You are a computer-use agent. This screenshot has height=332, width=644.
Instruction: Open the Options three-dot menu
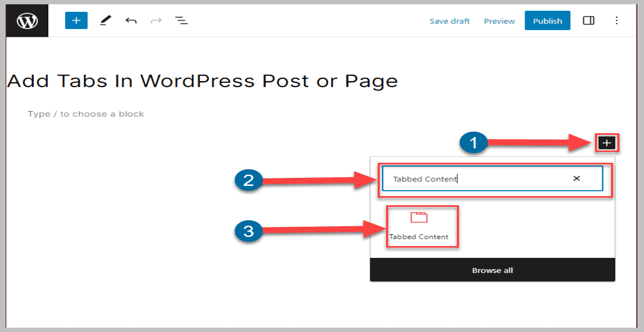[617, 20]
